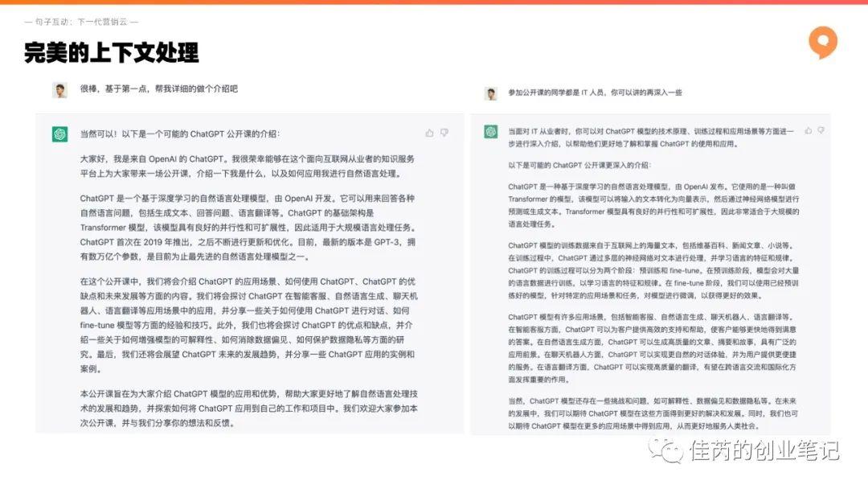Click the user avatar next to '参加公开课的同学'
868x489 pixels.
(490, 93)
